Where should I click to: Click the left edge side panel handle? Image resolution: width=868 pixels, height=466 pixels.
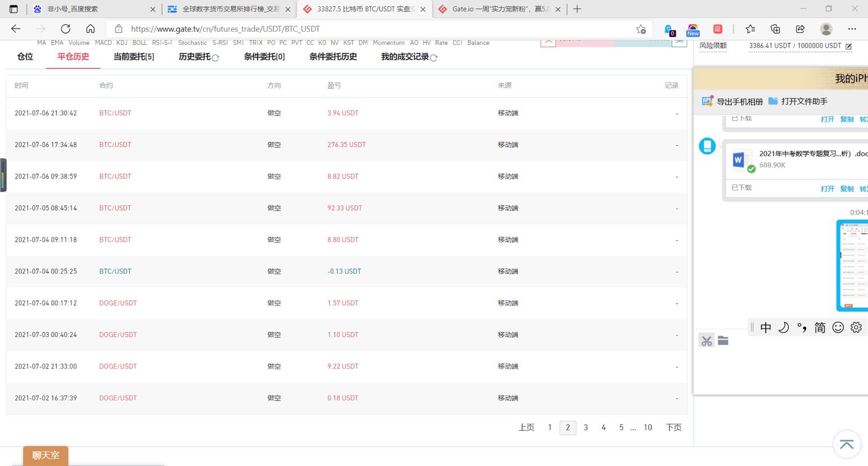click(x=3, y=175)
